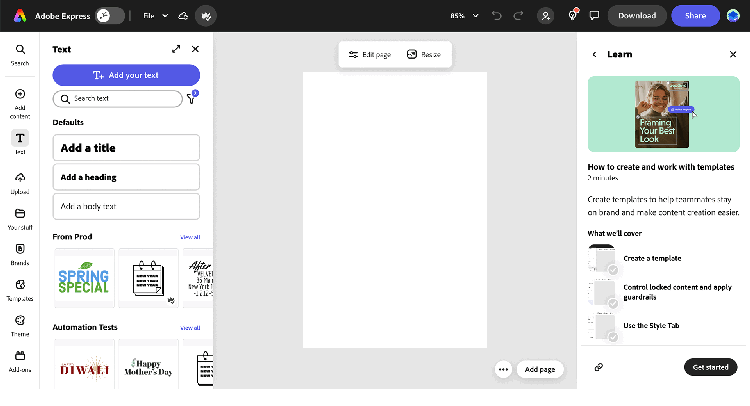Click View all next to From Prod
Image resolution: width=750 pixels, height=406 pixels.
click(190, 237)
